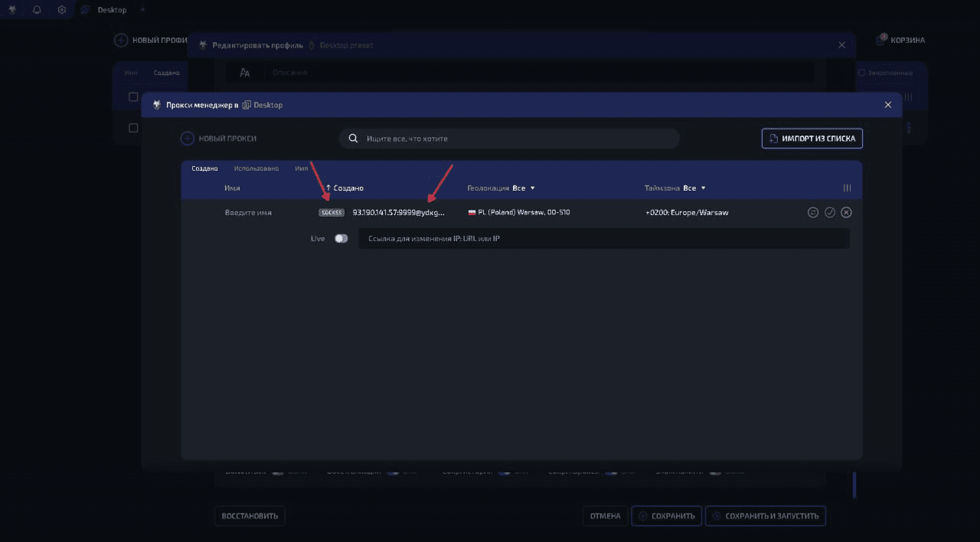The width and height of the screenshot is (980, 542).
Task: Open settings gear in top bar
Action: click(62, 10)
